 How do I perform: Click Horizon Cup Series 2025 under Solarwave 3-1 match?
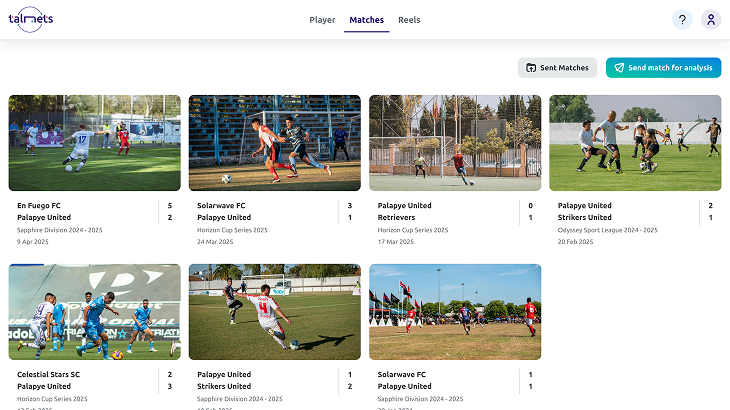tap(232, 230)
